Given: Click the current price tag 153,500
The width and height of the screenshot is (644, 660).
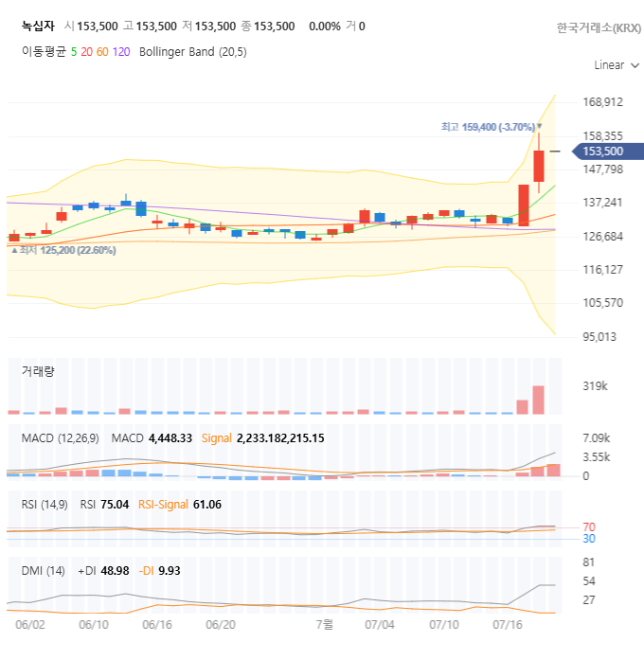Looking at the screenshot, I should pyautogui.click(x=607, y=152).
